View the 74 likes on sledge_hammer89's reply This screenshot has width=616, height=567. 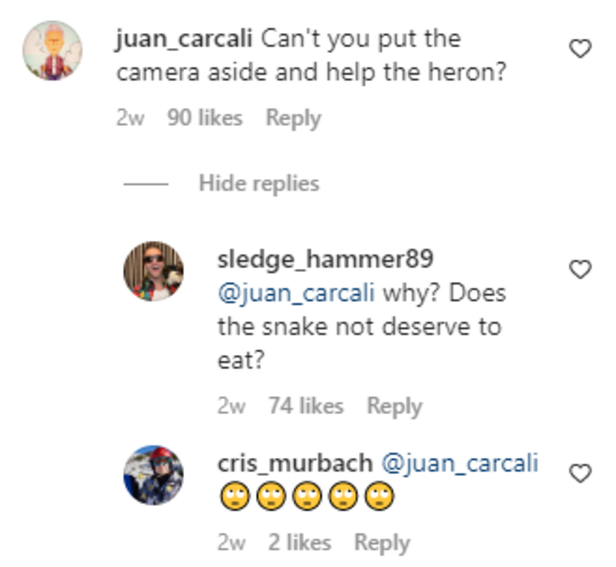click(x=305, y=406)
